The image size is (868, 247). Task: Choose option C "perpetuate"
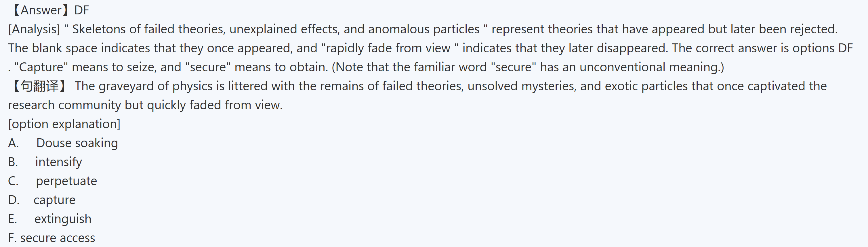[x=66, y=181]
